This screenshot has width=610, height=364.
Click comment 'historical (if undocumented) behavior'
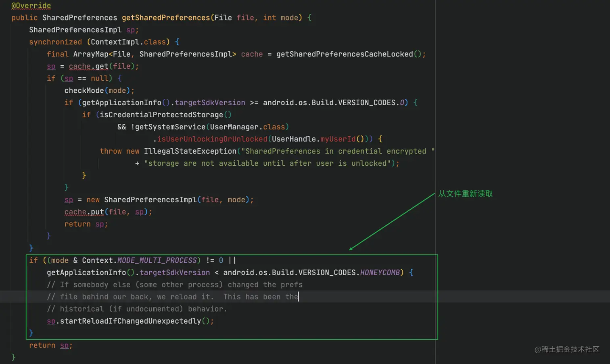tap(137, 308)
